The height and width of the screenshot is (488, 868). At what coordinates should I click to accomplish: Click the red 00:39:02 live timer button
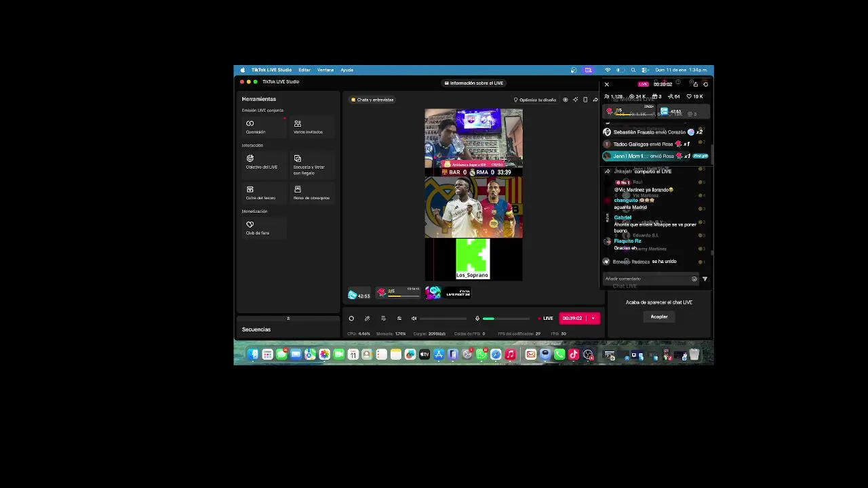(x=573, y=319)
